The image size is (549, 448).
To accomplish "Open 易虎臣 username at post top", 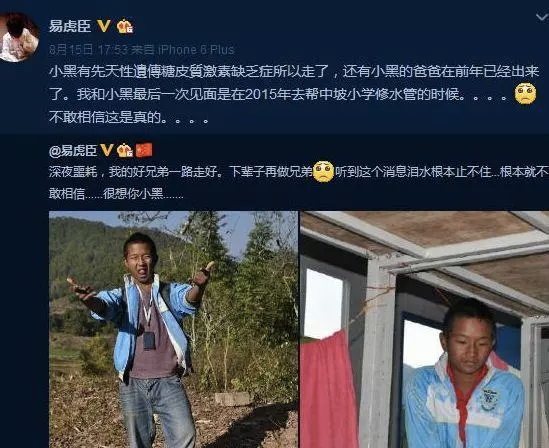I will [70, 26].
